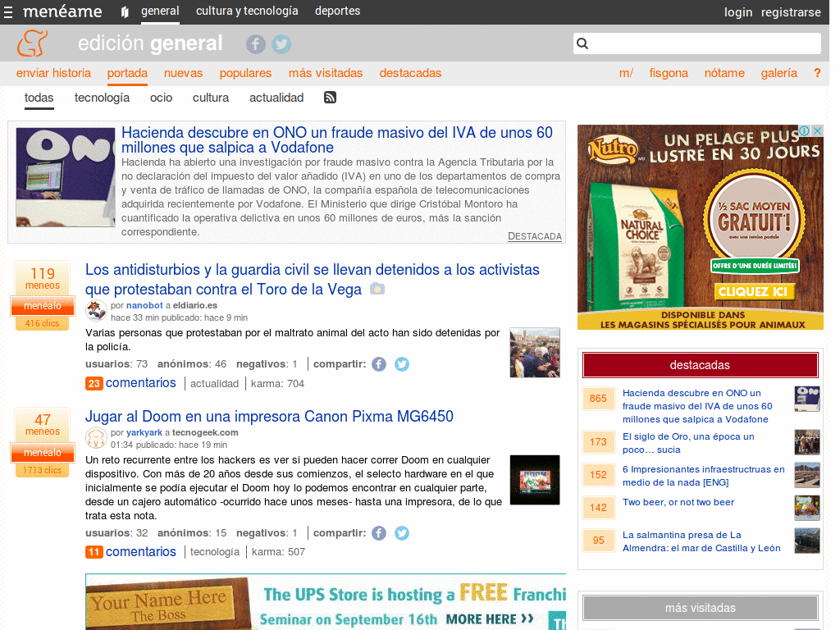The width and height of the screenshot is (840, 630).
Task: Open 6 impresionantes infraestructuras thumbnail
Action: tap(807, 475)
